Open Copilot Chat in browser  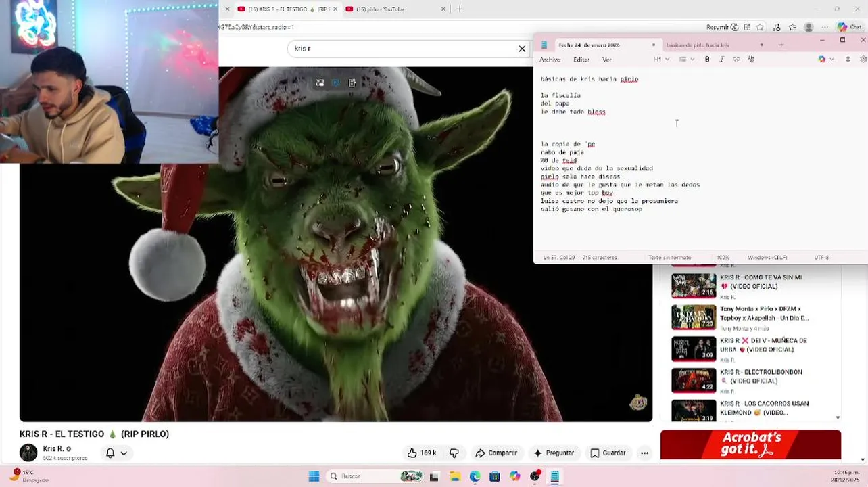pos(851,27)
